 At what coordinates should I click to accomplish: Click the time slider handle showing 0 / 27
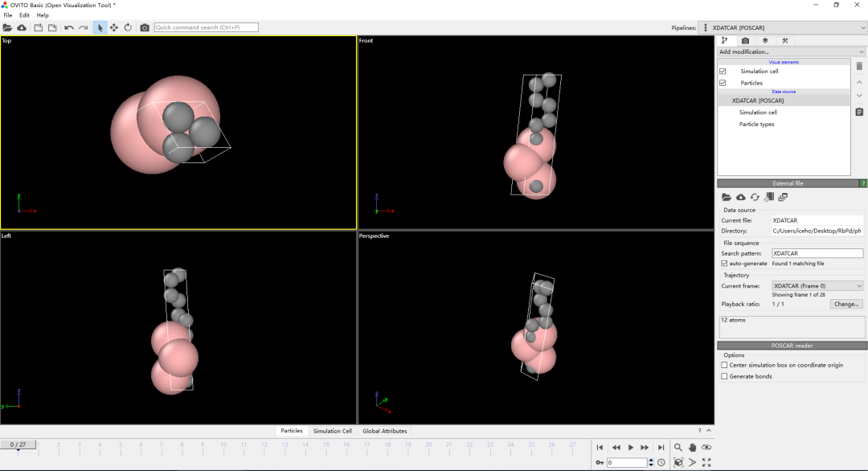pyautogui.click(x=18, y=444)
